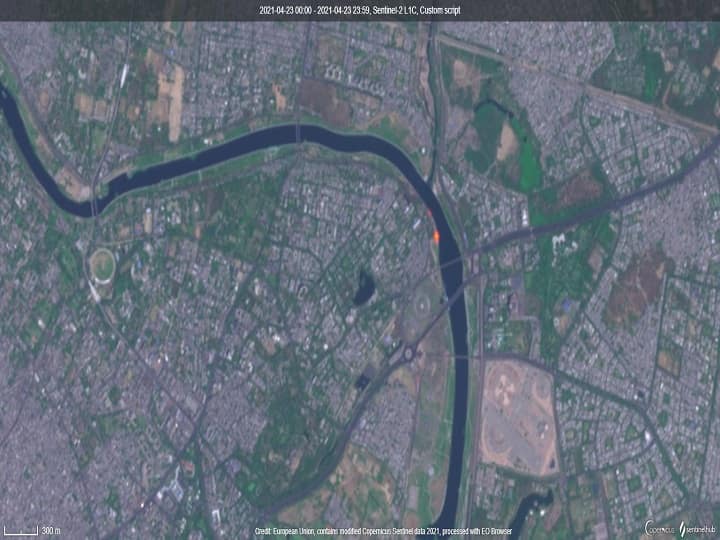Click the European Union Copernicus credit text
Image resolution: width=720 pixels, height=540 pixels.
click(383, 531)
